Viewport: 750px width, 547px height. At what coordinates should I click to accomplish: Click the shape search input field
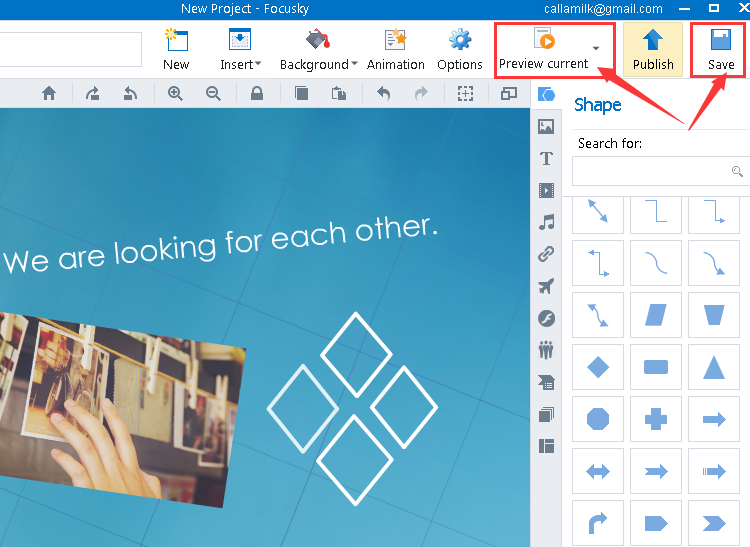pos(661,171)
